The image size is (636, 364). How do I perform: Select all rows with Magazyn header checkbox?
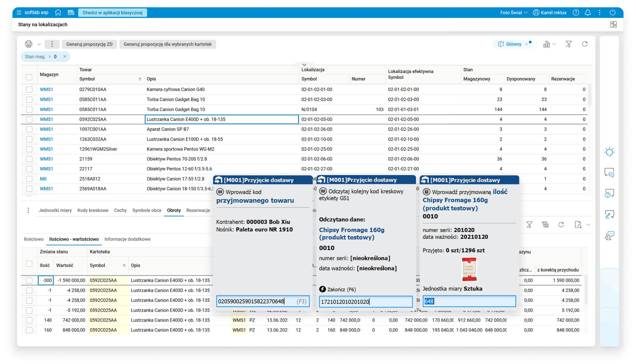(29, 77)
